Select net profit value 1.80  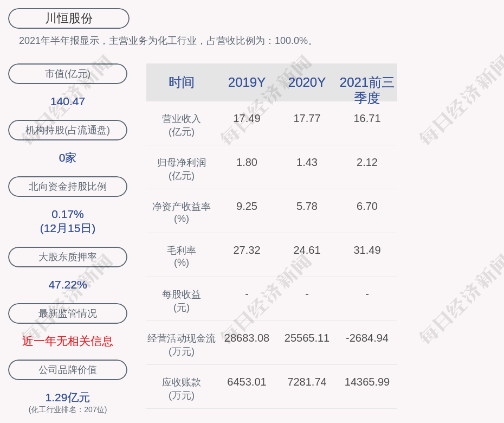247,162
